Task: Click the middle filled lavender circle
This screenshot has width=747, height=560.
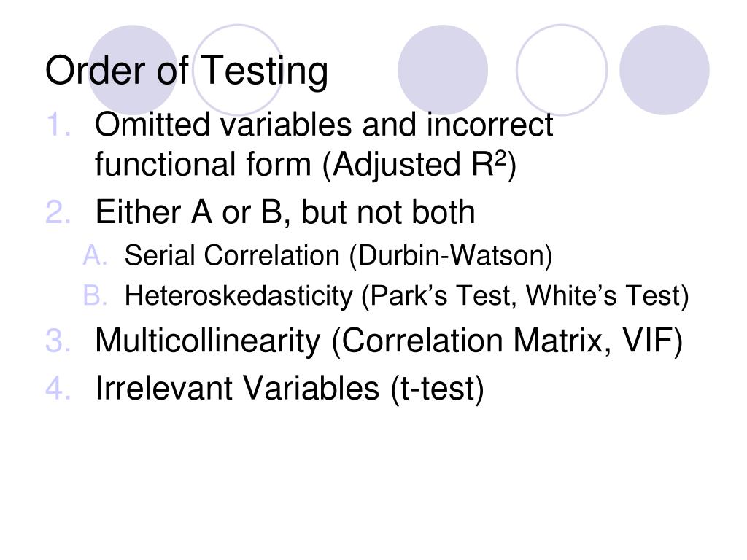Action: tap(443, 70)
